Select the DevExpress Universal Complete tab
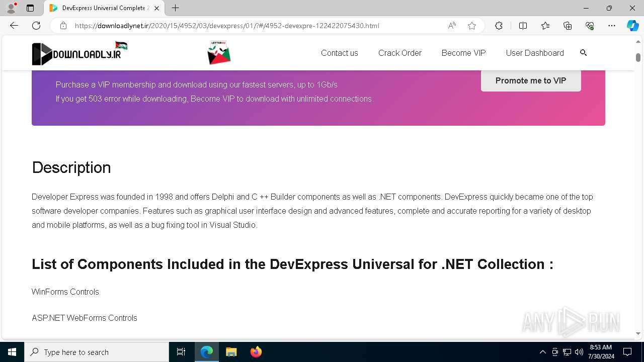This screenshot has width=644, height=362. tap(104, 8)
